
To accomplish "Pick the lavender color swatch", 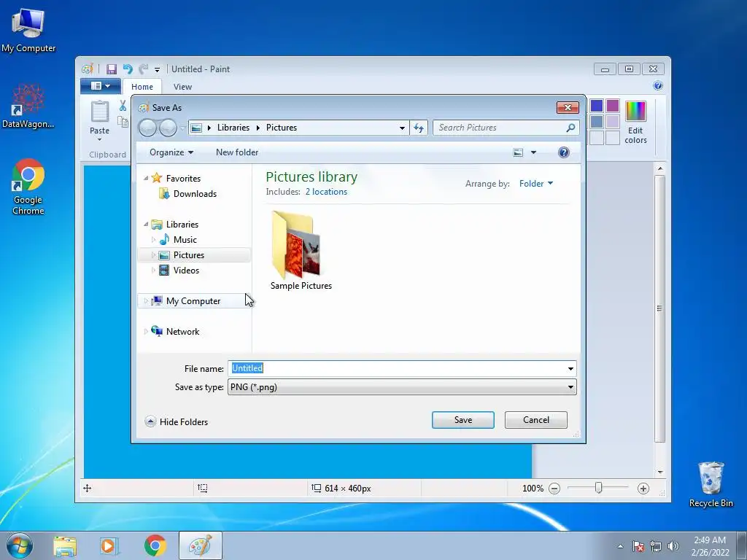I will [x=613, y=122].
